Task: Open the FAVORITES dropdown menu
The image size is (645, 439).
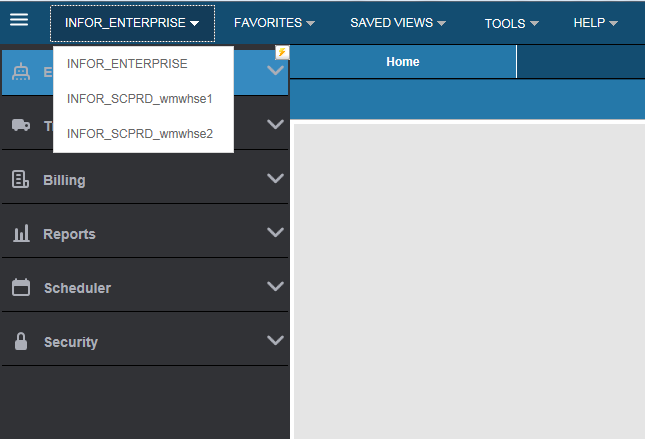Action: coord(274,22)
